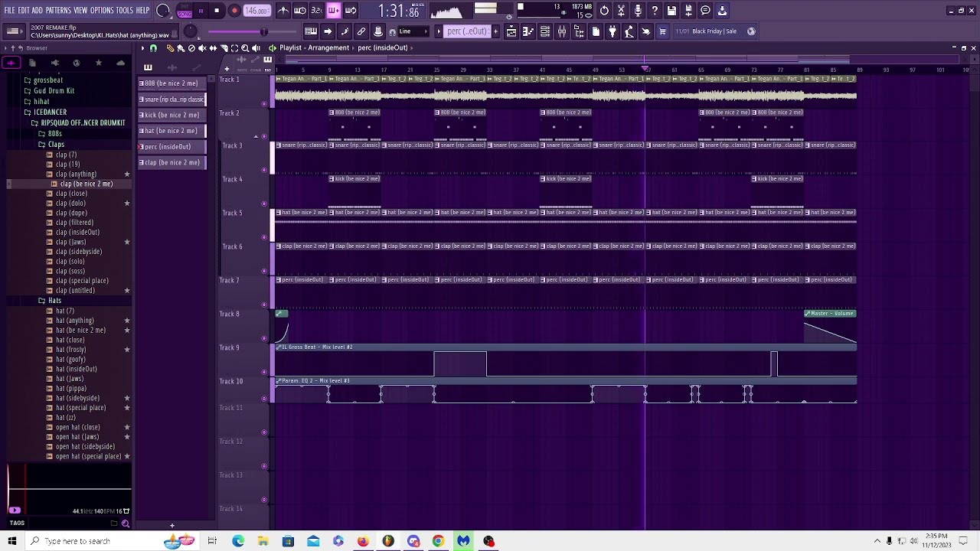Click the pause button

(x=201, y=11)
